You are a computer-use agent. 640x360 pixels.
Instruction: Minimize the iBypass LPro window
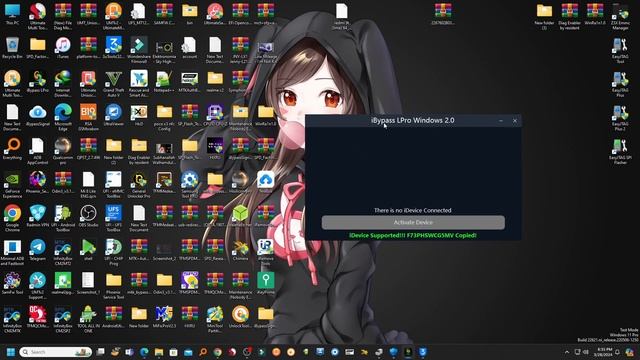501,121
